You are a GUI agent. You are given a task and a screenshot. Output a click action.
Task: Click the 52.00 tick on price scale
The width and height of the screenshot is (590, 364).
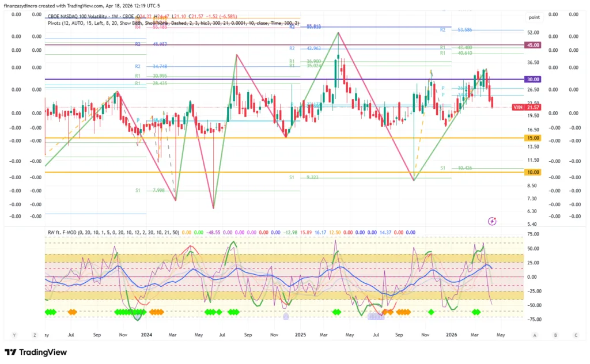coord(532,33)
